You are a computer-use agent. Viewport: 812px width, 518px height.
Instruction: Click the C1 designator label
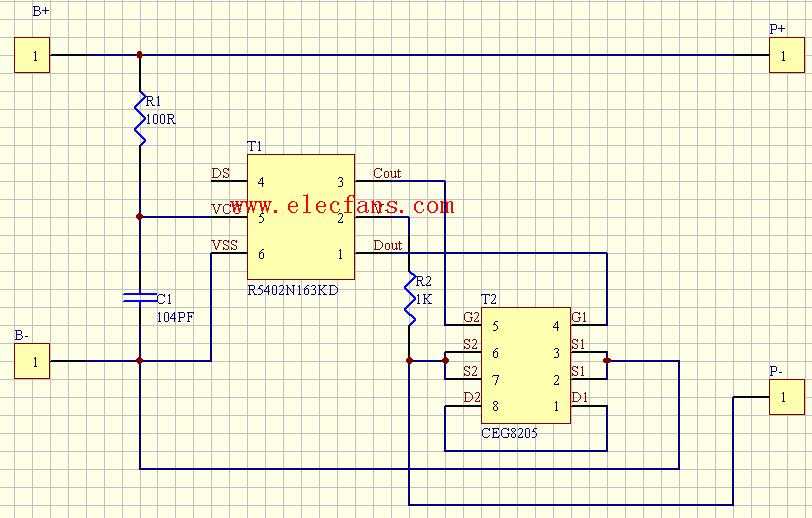pos(164,299)
